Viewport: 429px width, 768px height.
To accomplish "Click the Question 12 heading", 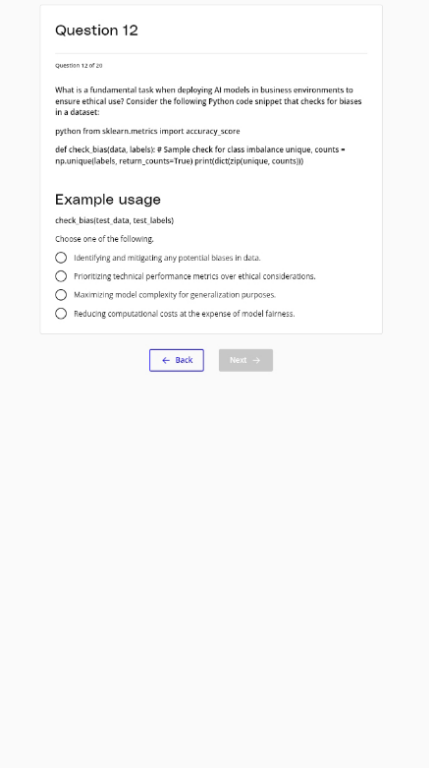I will [96, 30].
